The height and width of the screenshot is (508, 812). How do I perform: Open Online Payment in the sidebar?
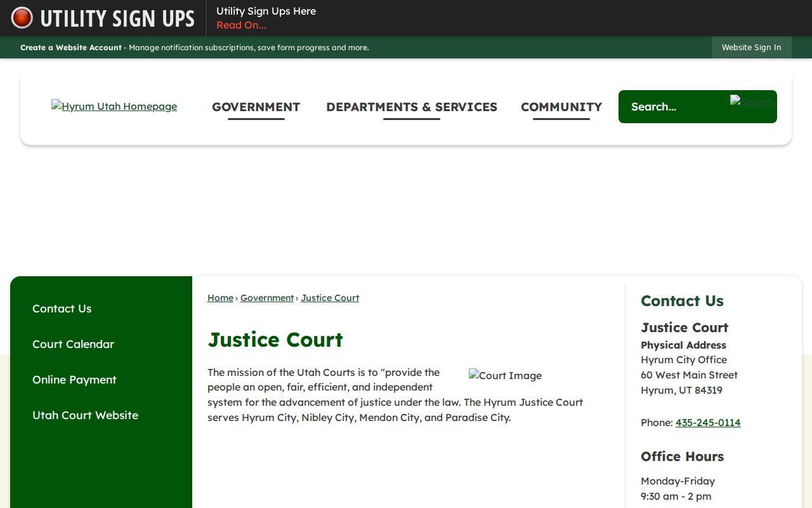74,380
